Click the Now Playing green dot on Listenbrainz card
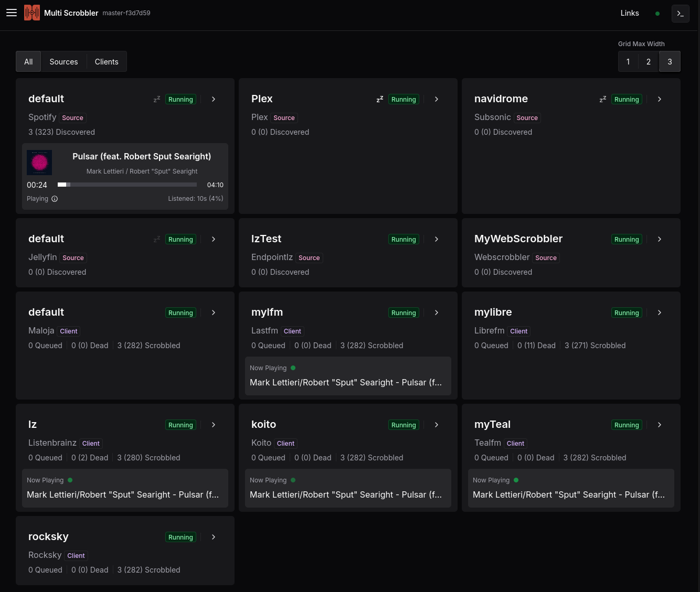Image resolution: width=700 pixels, height=592 pixels. point(70,480)
